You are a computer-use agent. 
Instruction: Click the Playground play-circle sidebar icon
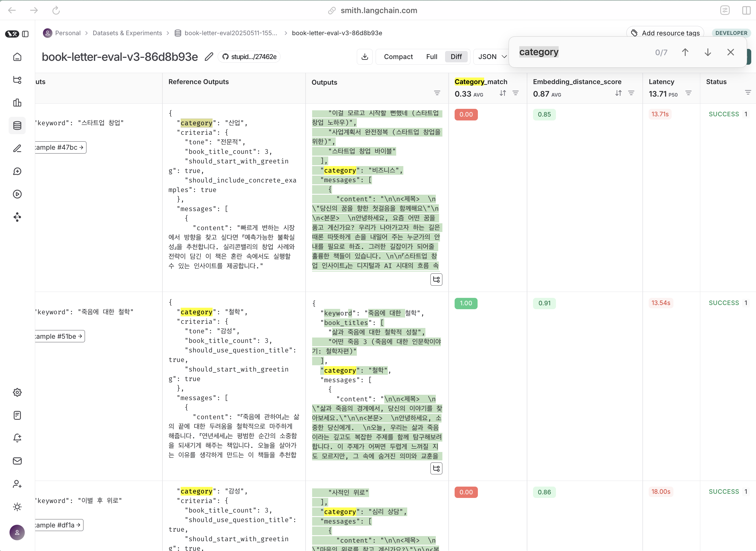pyautogui.click(x=17, y=194)
